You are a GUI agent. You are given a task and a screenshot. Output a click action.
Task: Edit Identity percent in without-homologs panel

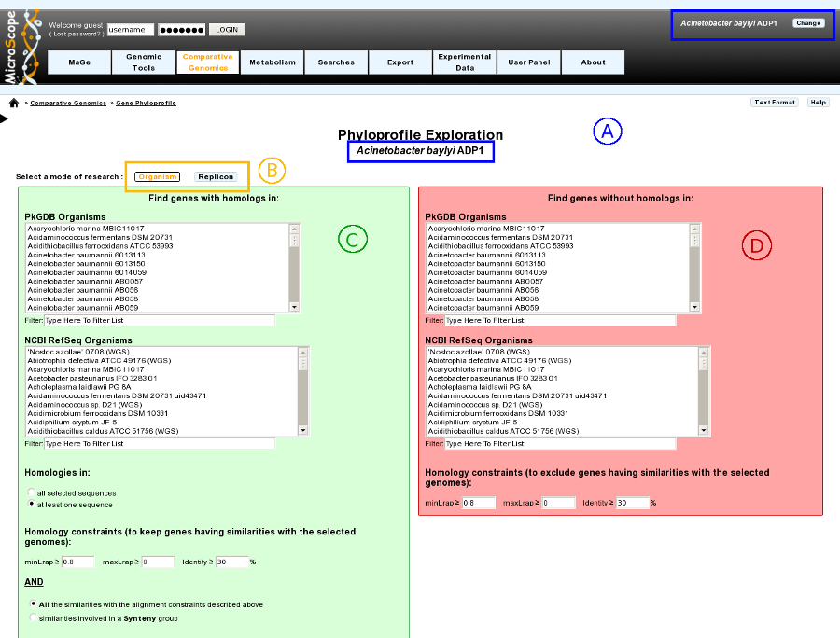pyautogui.click(x=633, y=503)
